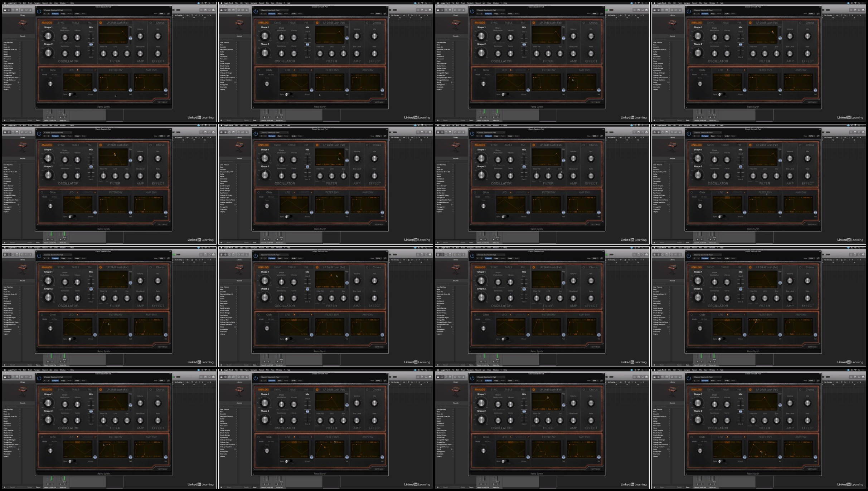Screen dimensions: 868x491
Task: Open the No Overlap drag menu in bottom-right frame
Action: point(828,382)
